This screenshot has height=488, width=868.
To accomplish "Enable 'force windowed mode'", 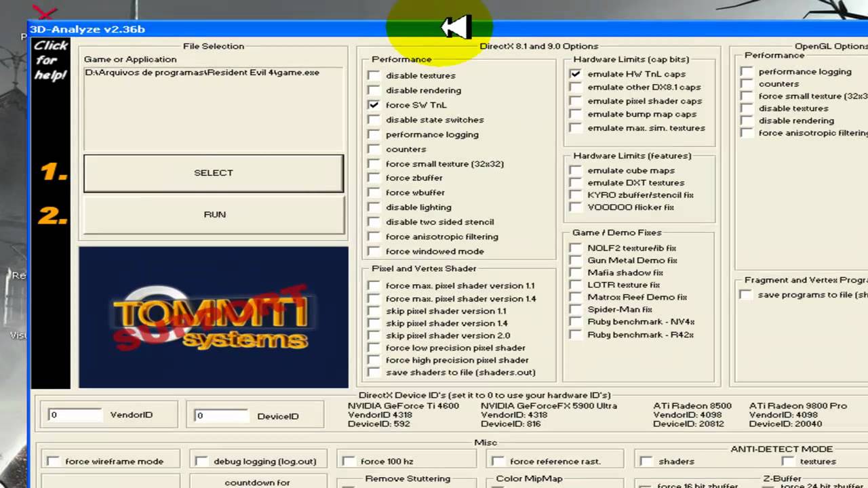I will click(374, 251).
